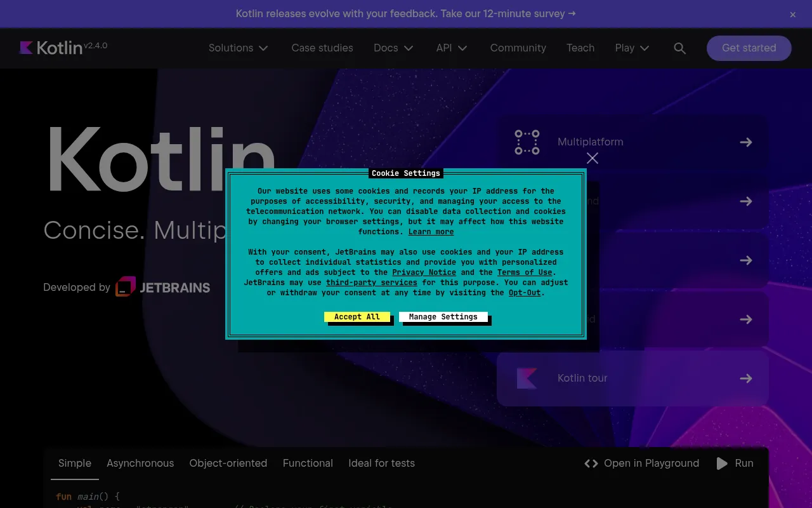Expand the API dropdown

452,48
